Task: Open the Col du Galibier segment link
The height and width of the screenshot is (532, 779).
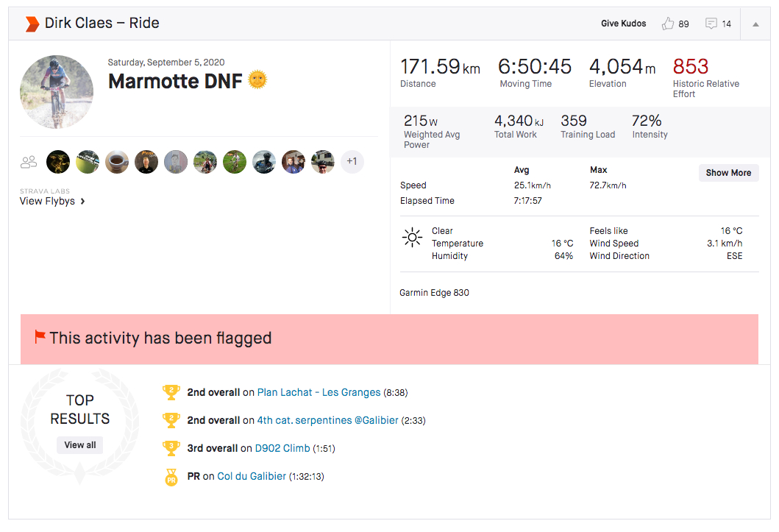Action: (252, 477)
